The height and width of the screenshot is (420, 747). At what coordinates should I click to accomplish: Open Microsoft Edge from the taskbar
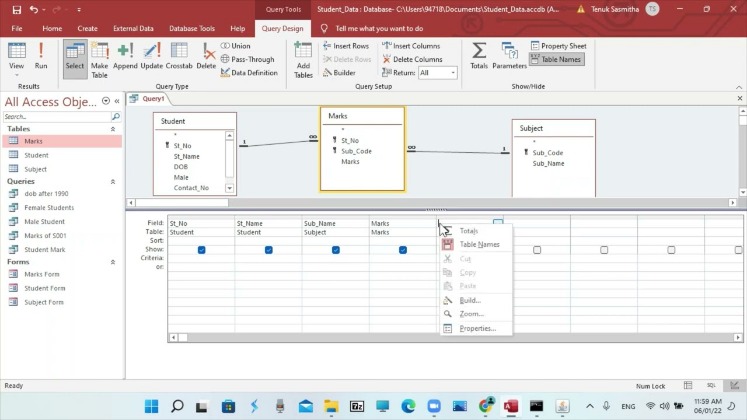(408, 406)
